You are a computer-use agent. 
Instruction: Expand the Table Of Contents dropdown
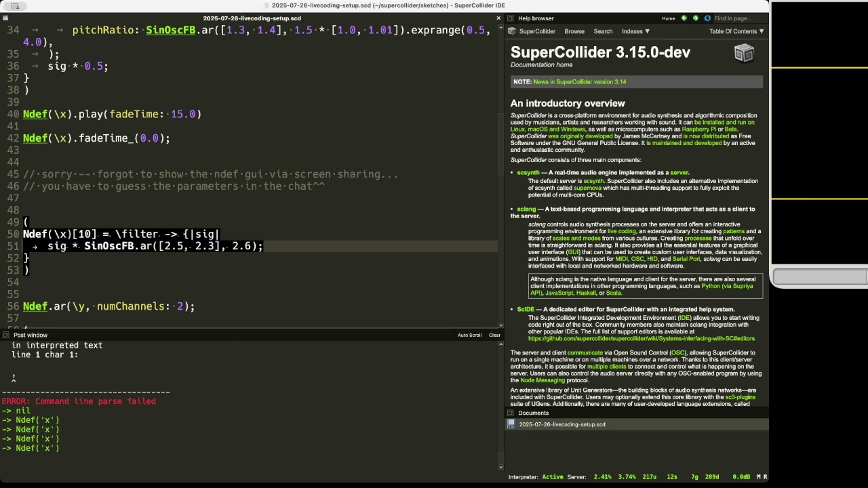tap(736, 31)
